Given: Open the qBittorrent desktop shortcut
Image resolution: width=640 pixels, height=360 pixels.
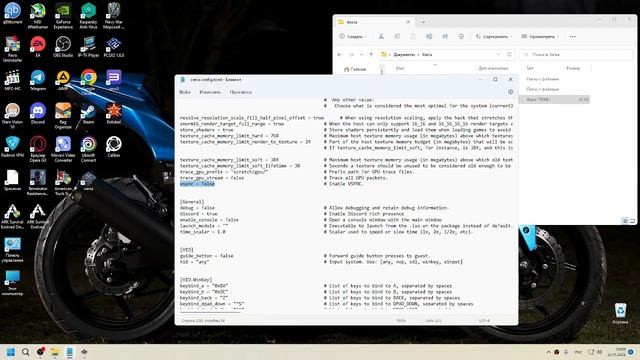Looking at the screenshot, I should click(12, 13).
